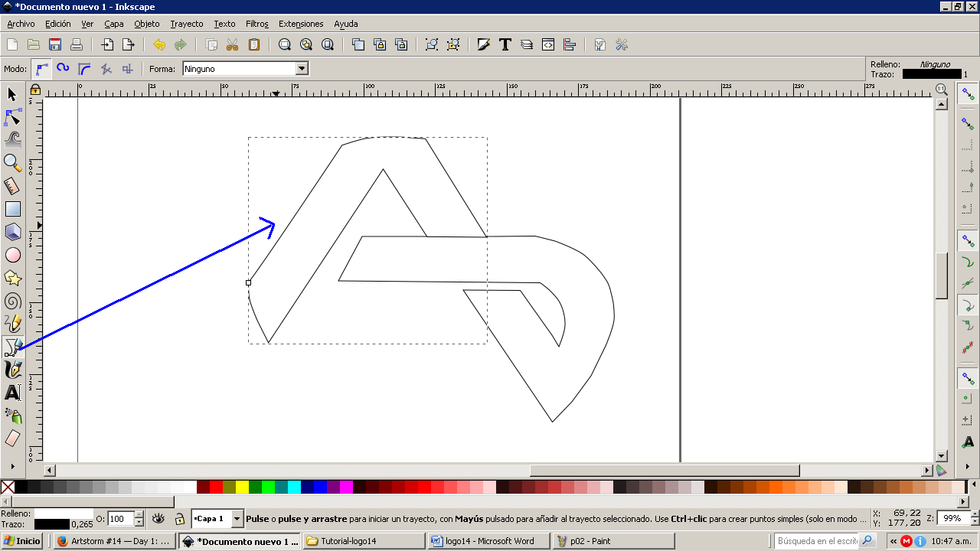Select the Eraser tool
The image size is (980, 551).
point(12,439)
